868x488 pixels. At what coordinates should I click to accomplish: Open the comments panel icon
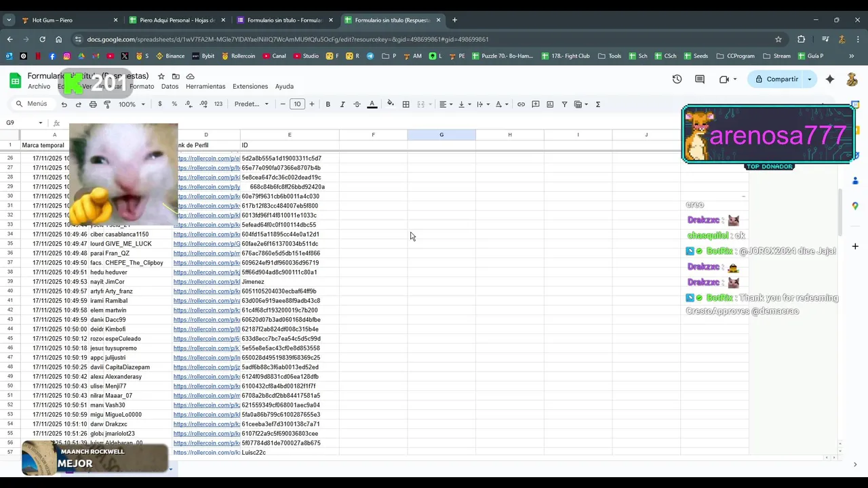(700, 79)
